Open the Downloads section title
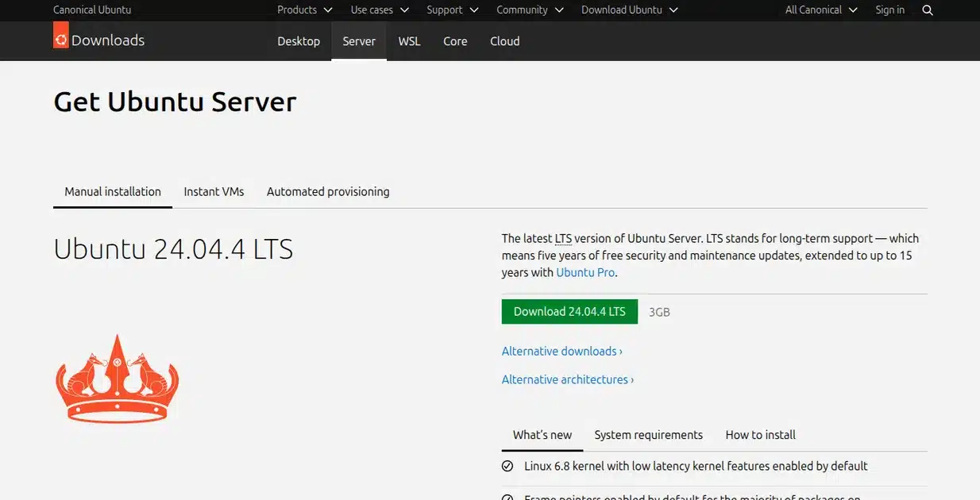The image size is (980, 500). (x=108, y=40)
